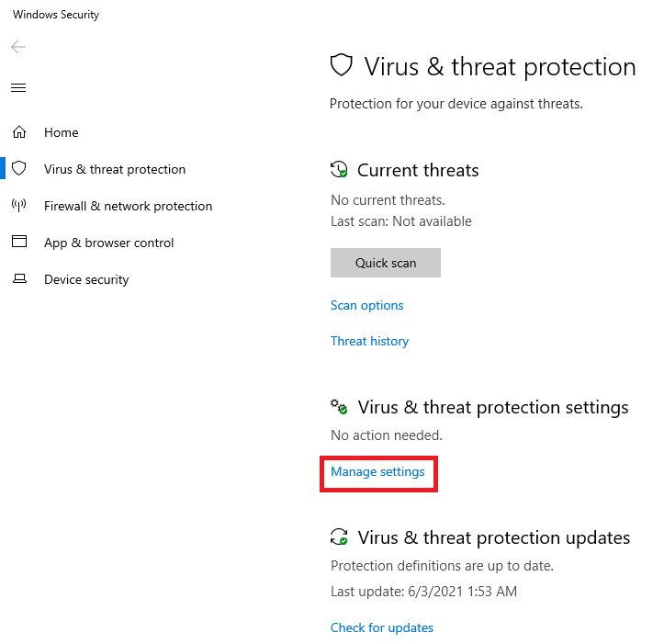Click the large shield header icon

pos(342,66)
